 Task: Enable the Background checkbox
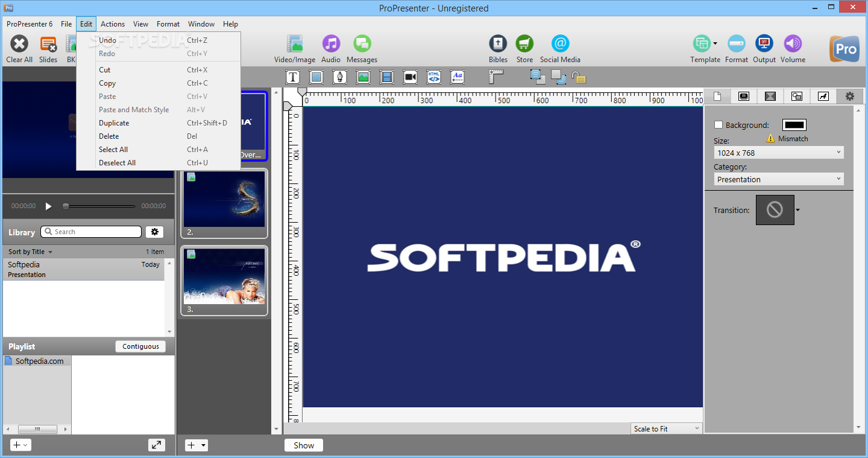pyautogui.click(x=718, y=125)
